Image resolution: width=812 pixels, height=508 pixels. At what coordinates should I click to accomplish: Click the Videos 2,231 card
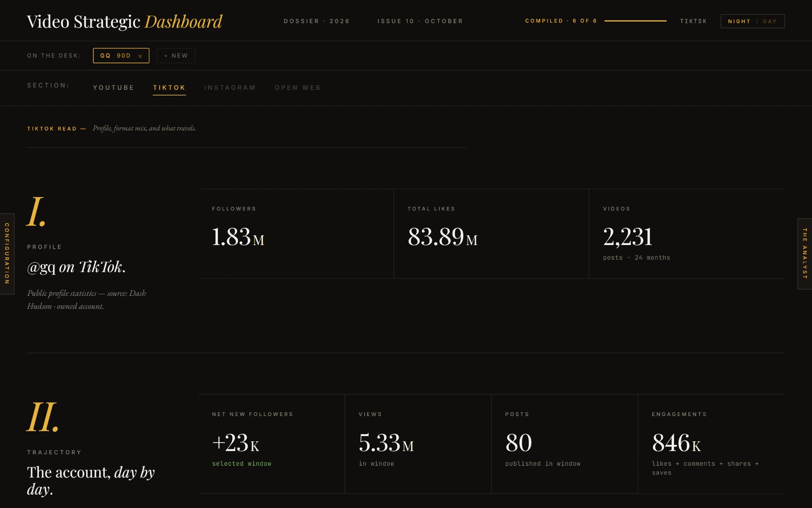[687, 234]
